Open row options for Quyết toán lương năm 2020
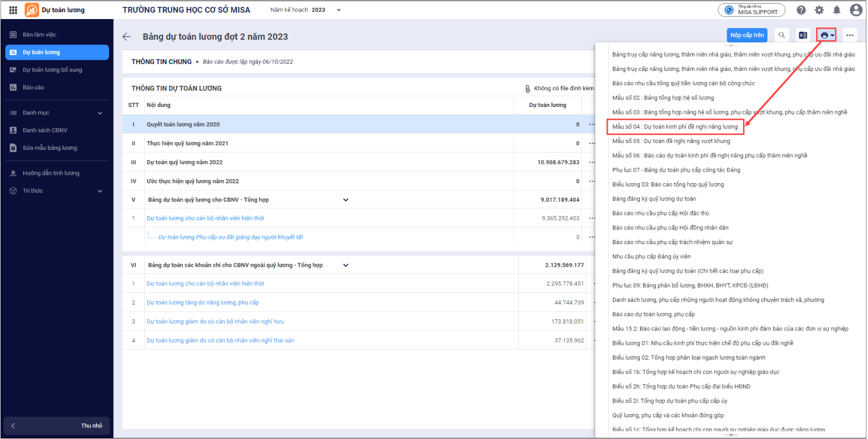Viewport: 868px width, 439px height. point(592,124)
